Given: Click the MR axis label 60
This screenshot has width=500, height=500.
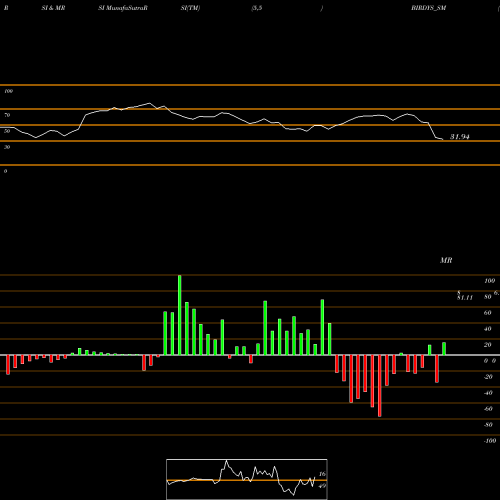Looking at the screenshot, I should pos(488,313).
